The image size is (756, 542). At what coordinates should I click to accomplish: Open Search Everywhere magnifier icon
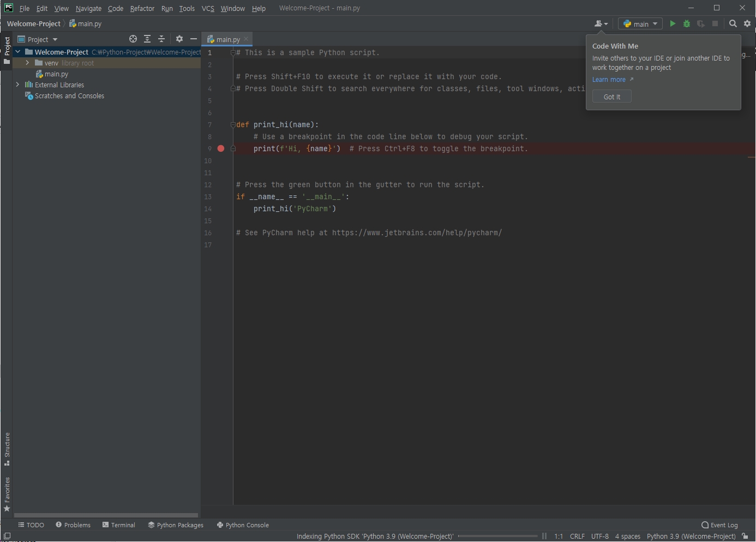[733, 23]
